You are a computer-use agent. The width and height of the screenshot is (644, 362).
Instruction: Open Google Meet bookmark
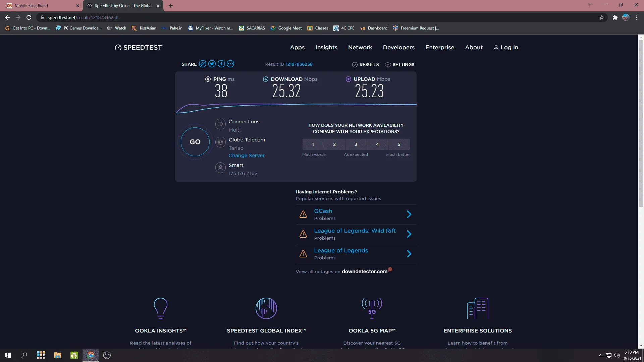[x=286, y=28]
